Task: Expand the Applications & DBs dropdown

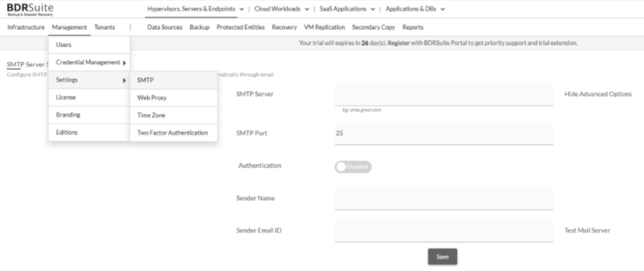Action: coord(415,9)
